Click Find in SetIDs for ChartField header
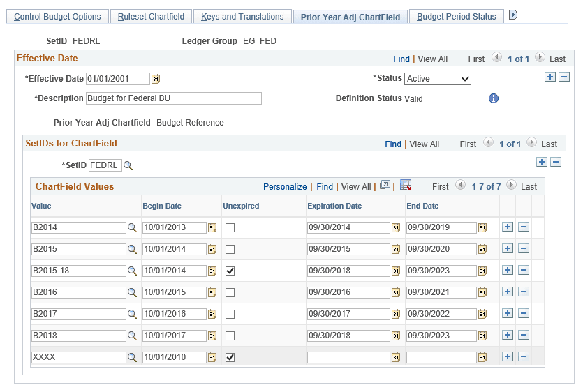 [393, 144]
